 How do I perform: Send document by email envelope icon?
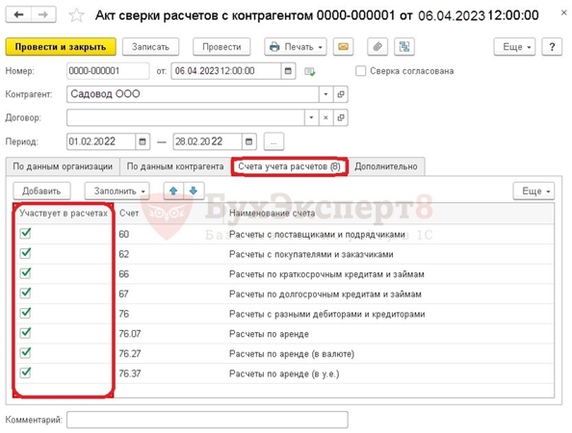(343, 47)
